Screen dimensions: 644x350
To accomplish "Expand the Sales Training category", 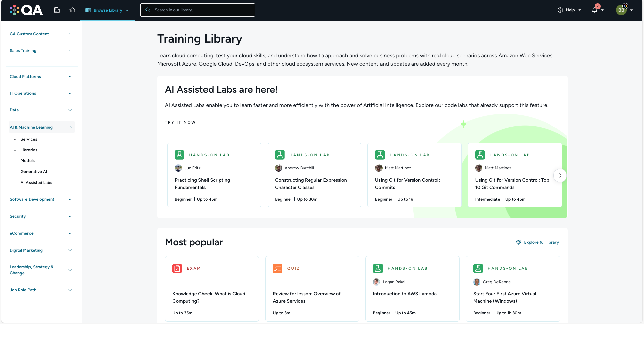I will (x=41, y=51).
